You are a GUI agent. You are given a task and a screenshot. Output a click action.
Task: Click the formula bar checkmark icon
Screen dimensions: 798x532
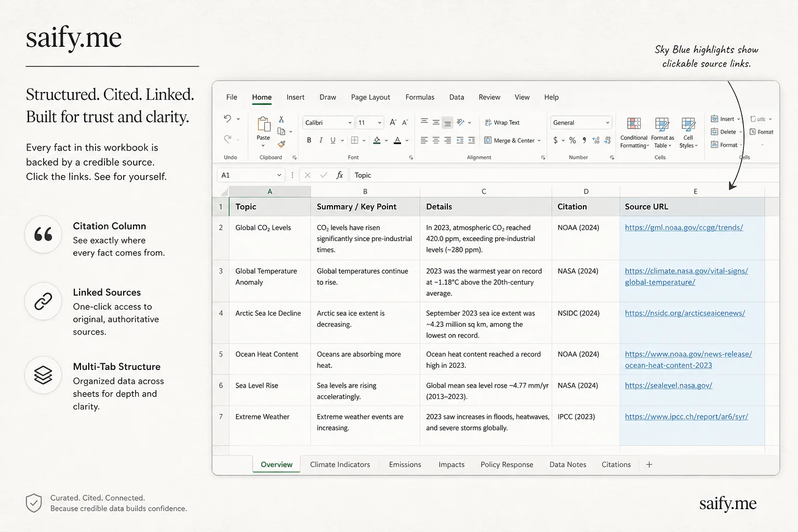[324, 175]
